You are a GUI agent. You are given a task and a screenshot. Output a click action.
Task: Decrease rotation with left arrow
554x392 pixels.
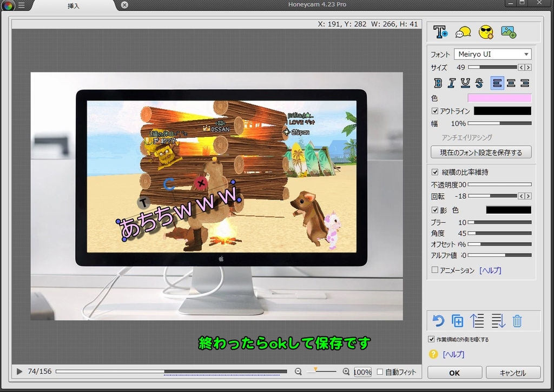coord(521,196)
